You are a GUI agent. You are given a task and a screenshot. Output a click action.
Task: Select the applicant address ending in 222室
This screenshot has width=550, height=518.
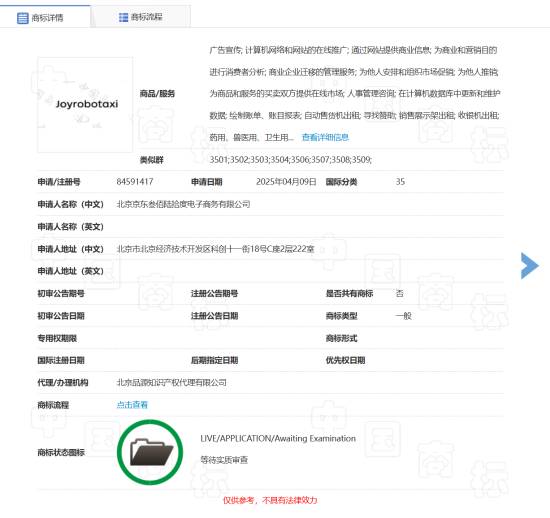(x=215, y=249)
